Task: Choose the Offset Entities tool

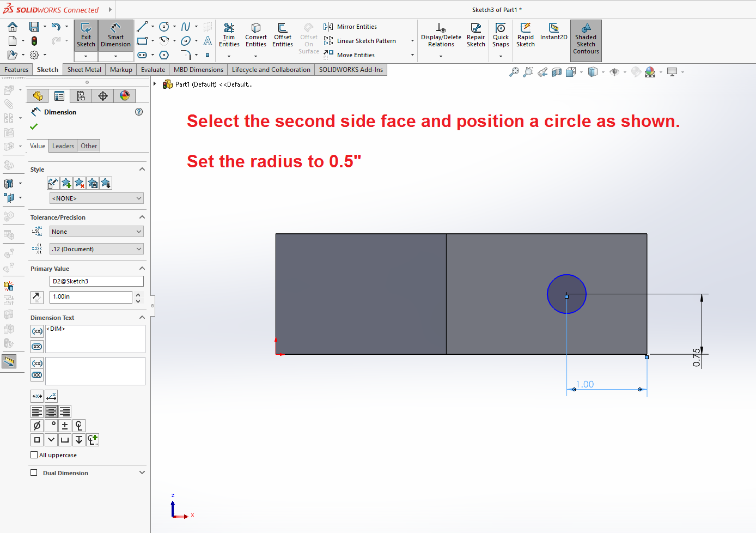Action: (x=283, y=35)
